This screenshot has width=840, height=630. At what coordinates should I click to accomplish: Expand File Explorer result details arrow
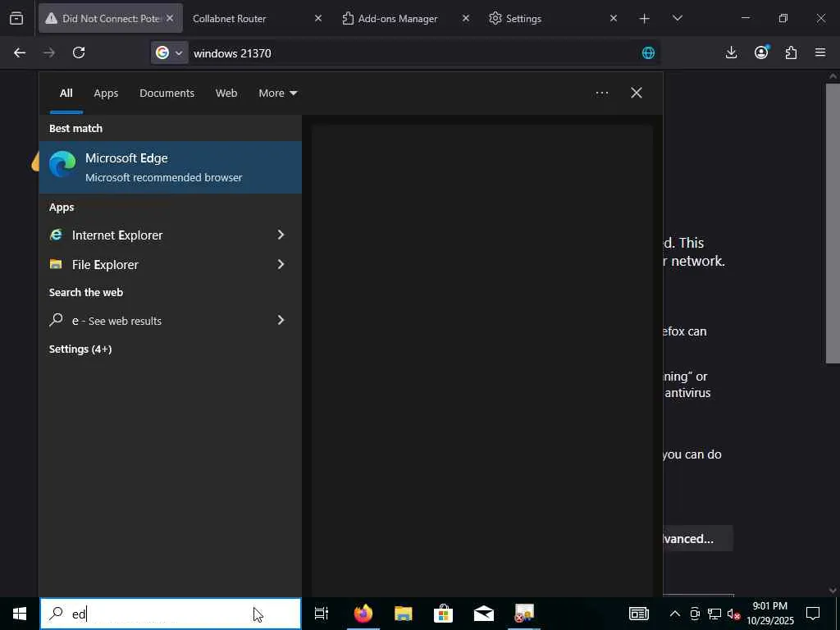click(x=281, y=264)
